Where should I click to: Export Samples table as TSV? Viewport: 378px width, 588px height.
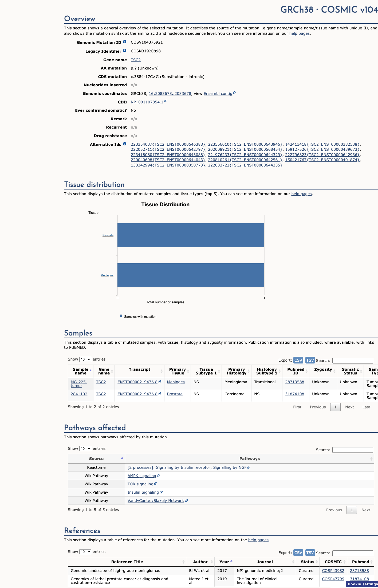pyautogui.click(x=310, y=360)
